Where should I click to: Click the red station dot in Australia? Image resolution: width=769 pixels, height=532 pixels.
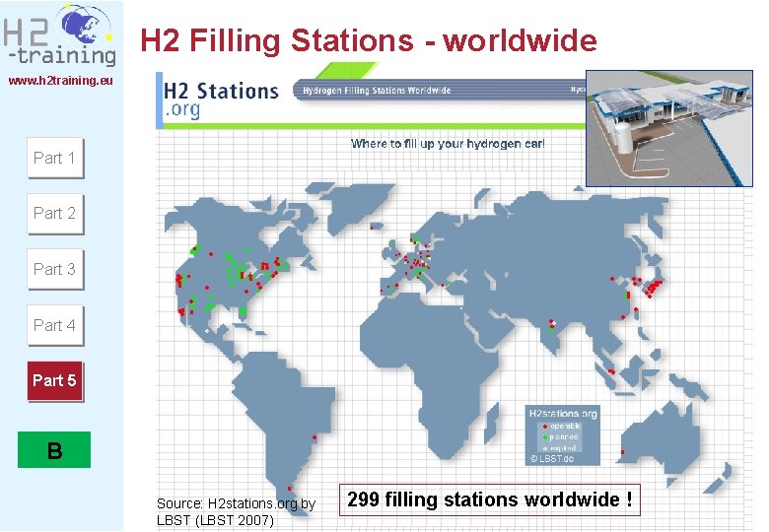(x=623, y=451)
